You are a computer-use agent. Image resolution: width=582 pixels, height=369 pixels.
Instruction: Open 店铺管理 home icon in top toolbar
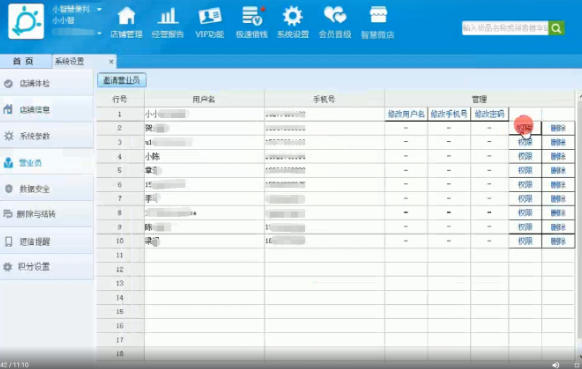(126, 22)
